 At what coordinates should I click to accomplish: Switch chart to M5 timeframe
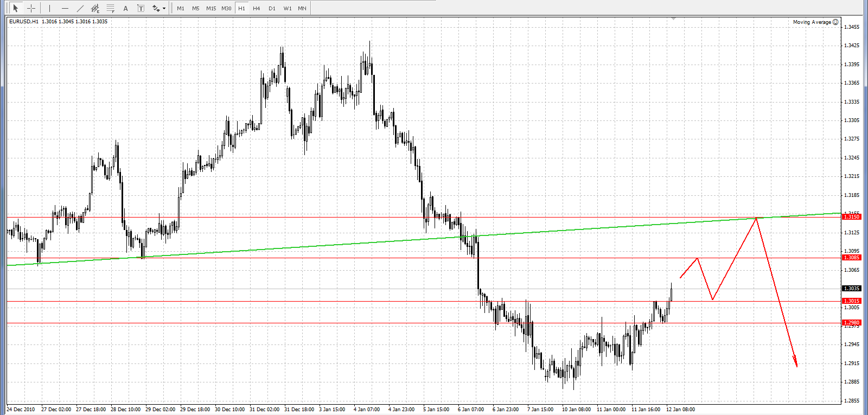196,8
